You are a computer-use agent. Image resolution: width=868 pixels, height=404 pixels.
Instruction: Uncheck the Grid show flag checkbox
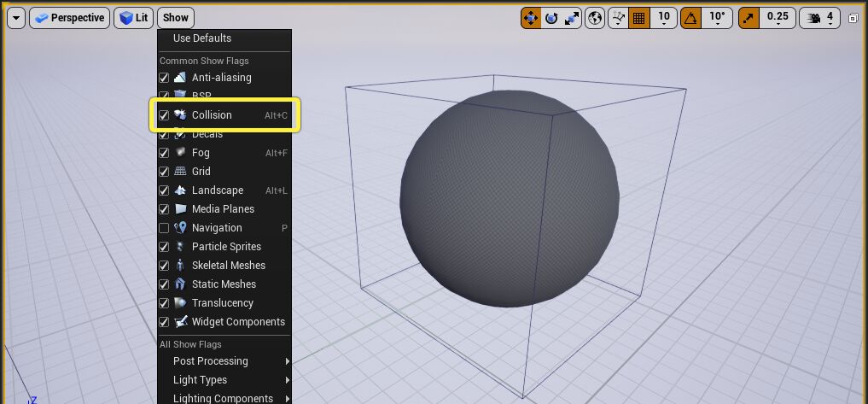pyautogui.click(x=164, y=172)
